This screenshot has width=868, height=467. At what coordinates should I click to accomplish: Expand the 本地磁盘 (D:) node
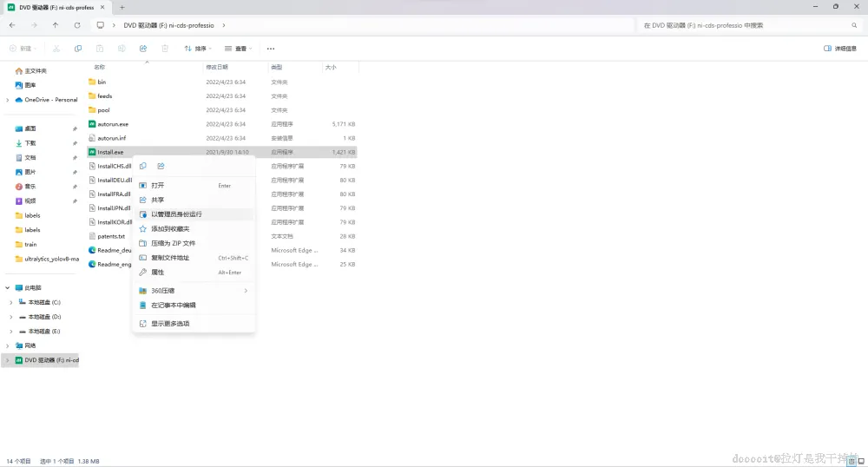(11, 317)
